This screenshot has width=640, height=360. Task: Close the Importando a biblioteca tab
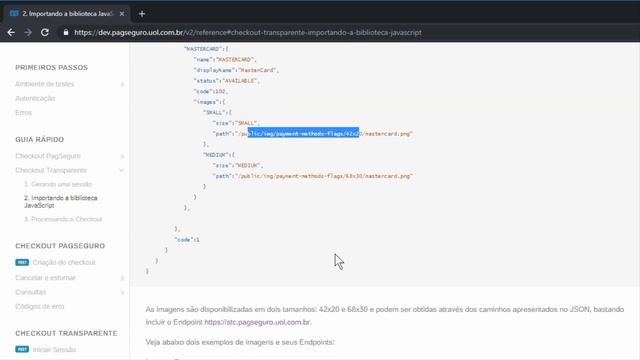tap(122, 14)
